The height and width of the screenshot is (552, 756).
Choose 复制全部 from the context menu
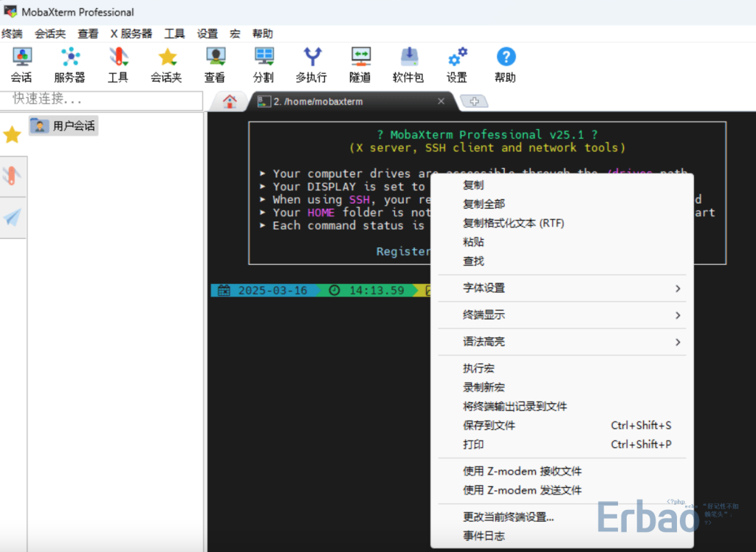[x=562, y=204]
